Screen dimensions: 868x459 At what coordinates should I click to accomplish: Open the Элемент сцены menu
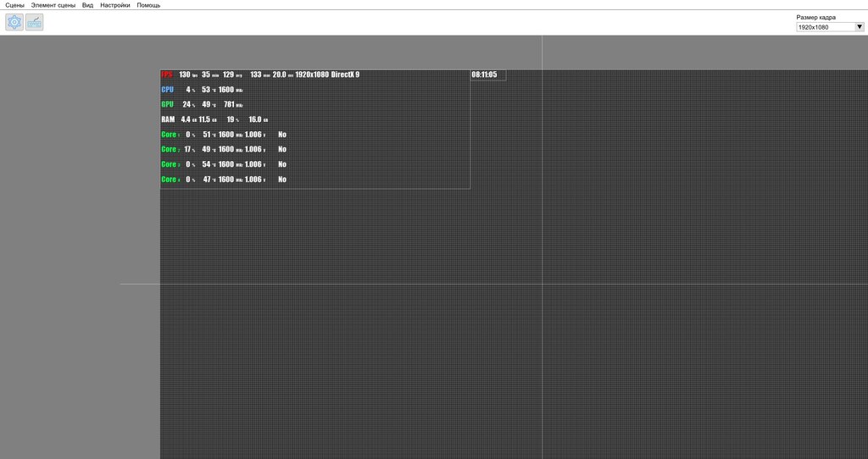(x=53, y=5)
